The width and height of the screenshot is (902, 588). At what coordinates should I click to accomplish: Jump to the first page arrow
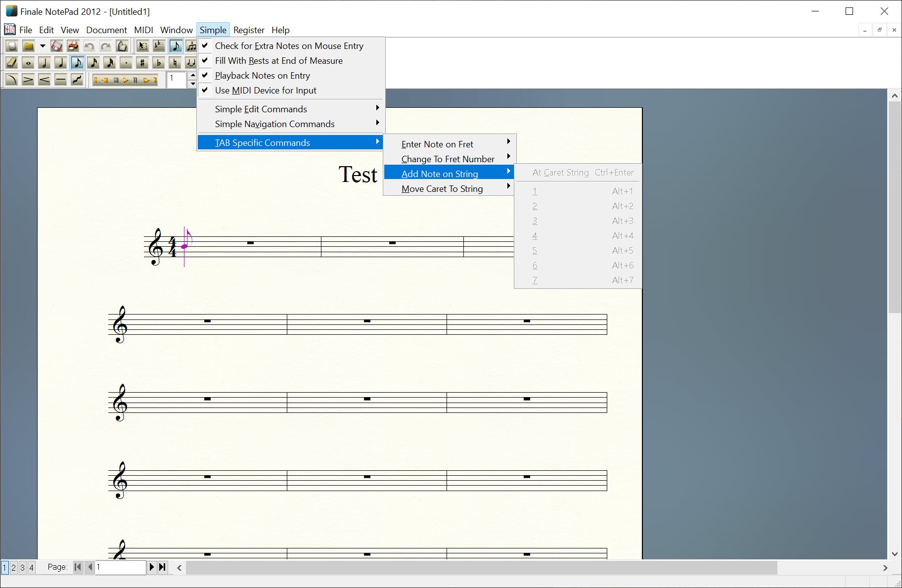[x=78, y=567]
